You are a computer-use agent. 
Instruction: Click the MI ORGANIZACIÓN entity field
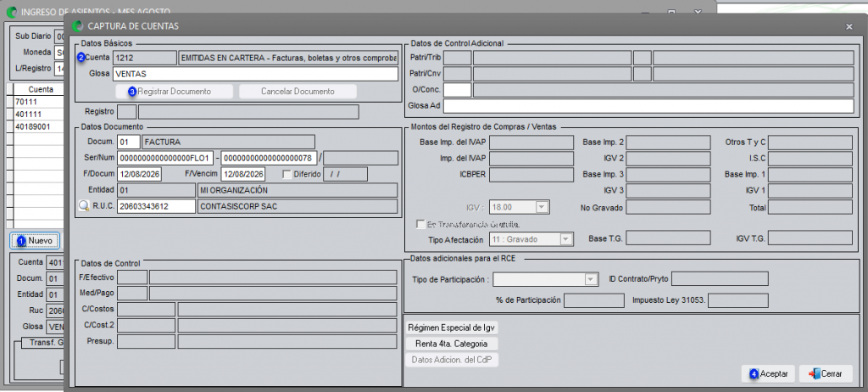(x=298, y=190)
